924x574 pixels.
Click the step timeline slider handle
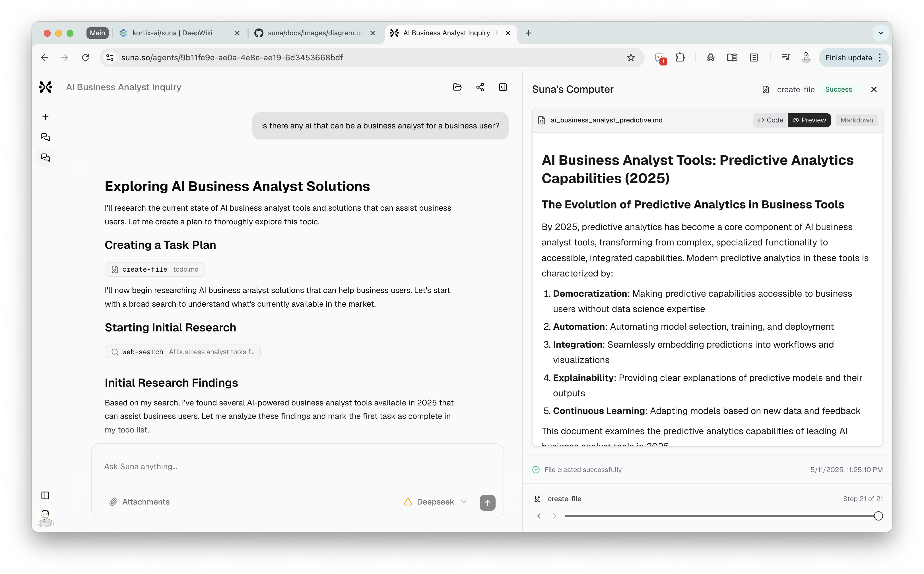pyautogui.click(x=878, y=516)
